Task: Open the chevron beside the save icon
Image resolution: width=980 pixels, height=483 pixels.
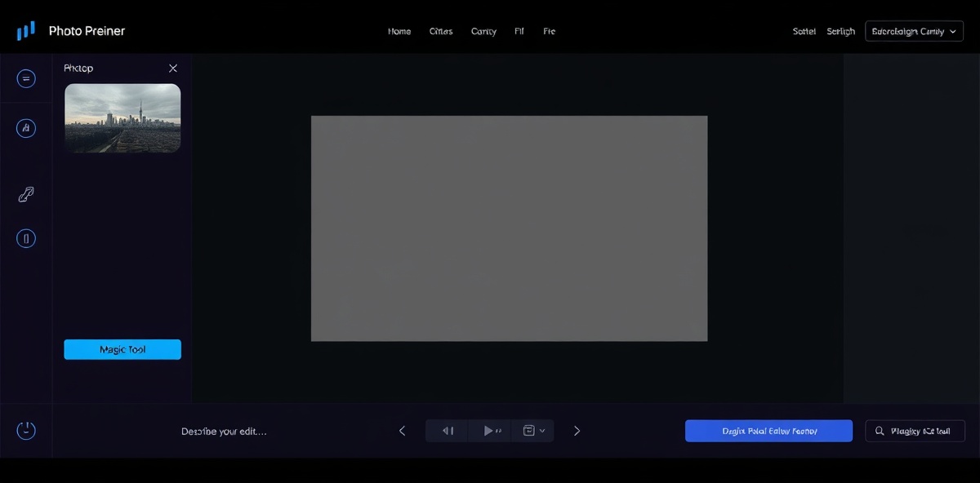Action: click(541, 430)
